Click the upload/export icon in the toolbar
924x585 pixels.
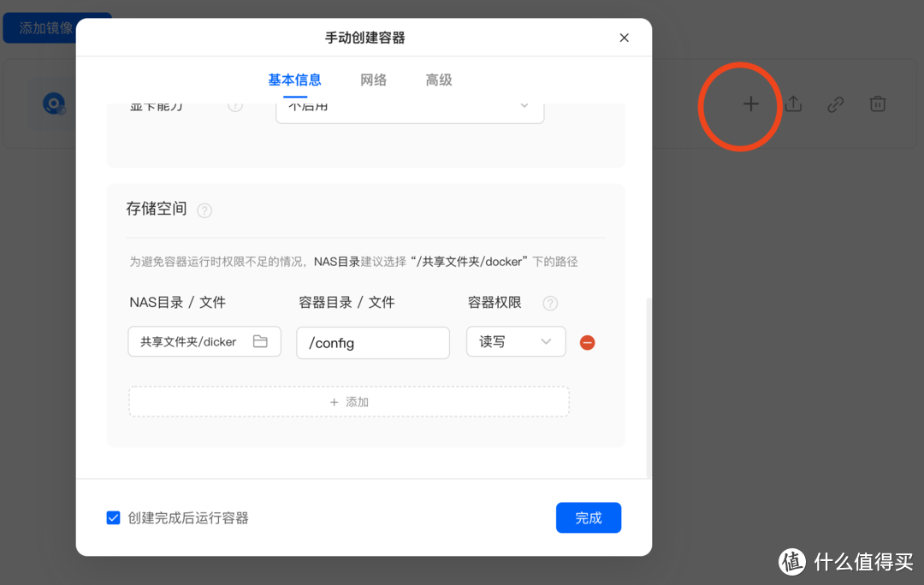(x=792, y=103)
